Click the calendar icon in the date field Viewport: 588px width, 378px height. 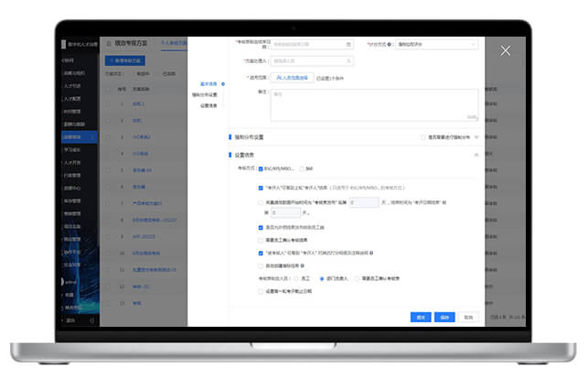click(348, 44)
